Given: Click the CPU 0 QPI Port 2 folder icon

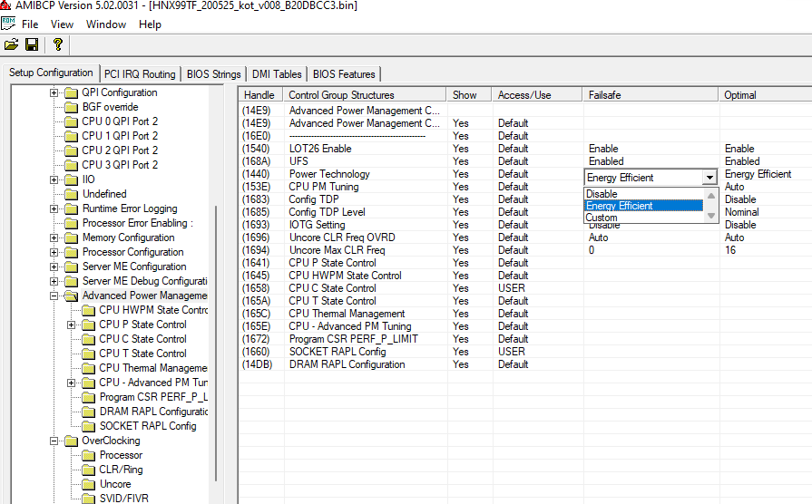Looking at the screenshot, I should [x=71, y=122].
